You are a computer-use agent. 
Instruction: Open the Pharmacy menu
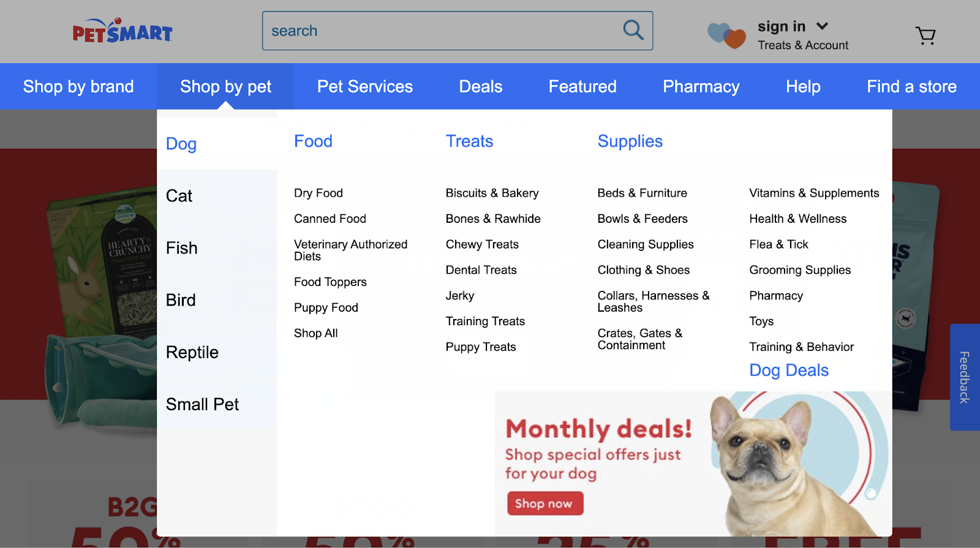[x=701, y=86]
